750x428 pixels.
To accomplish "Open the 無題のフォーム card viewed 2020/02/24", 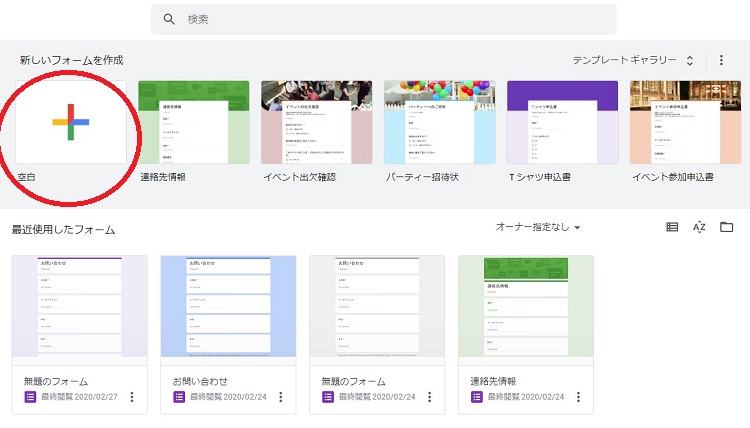I will click(x=377, y=334).
